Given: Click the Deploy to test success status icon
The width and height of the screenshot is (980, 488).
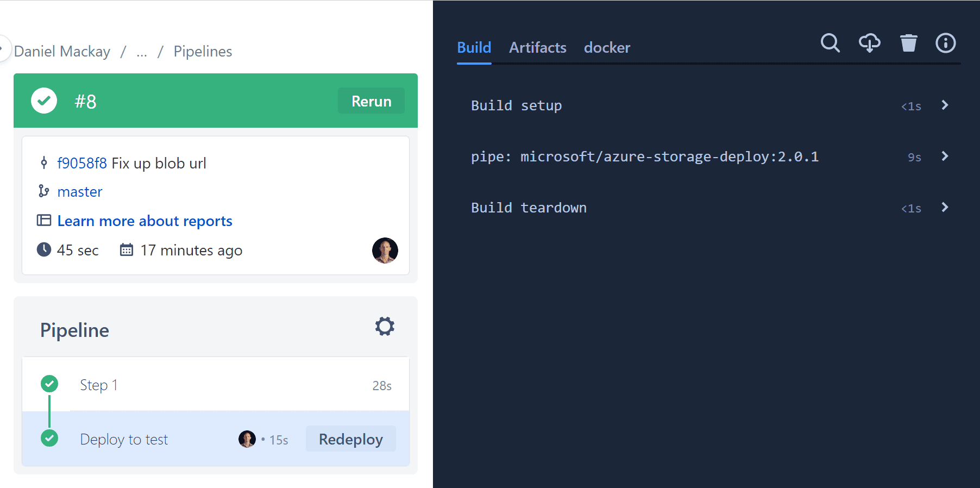Looking at the screenshot, I should click(x=49, y=438).
